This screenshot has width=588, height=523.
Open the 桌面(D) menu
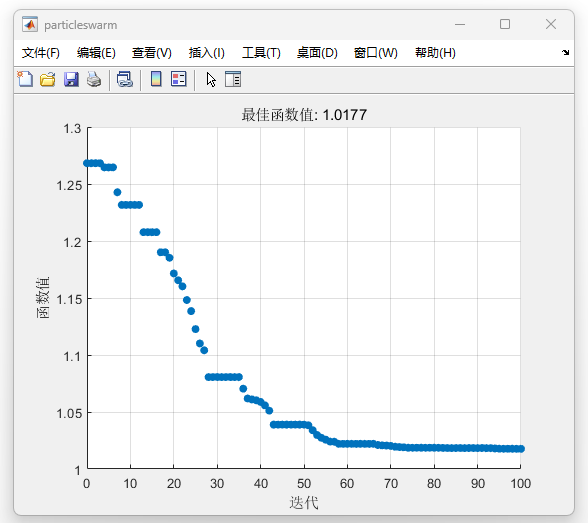point(317,53)
